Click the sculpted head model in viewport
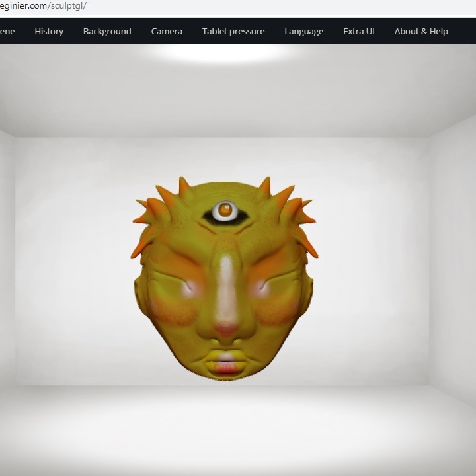The image size is (476, 476). point(225,278)
